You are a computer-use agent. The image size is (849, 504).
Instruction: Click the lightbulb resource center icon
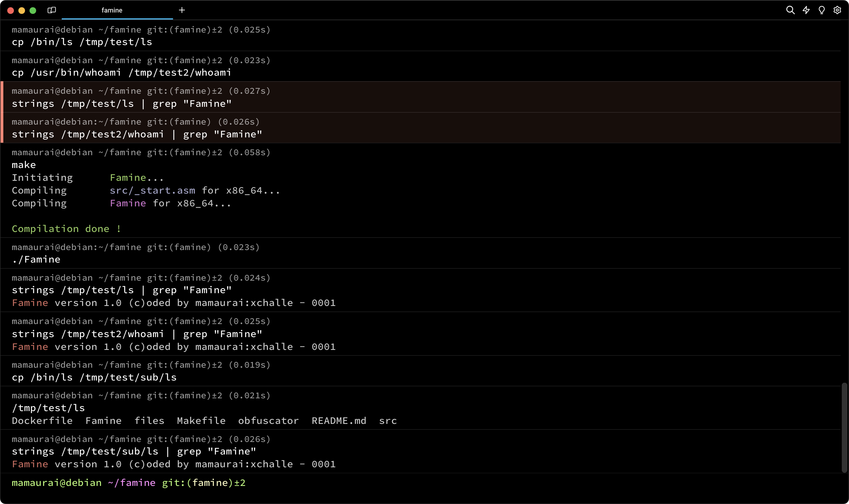821,10
